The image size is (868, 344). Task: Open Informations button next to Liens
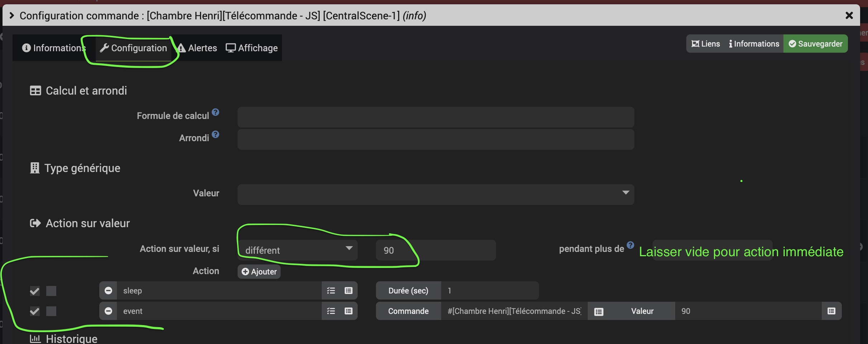click(x=754, y=44)
